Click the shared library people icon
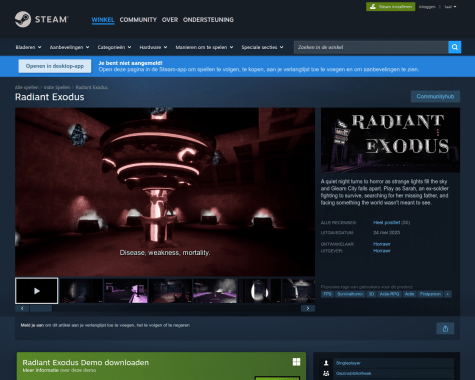Screen dimensions: 475x380 326,374
